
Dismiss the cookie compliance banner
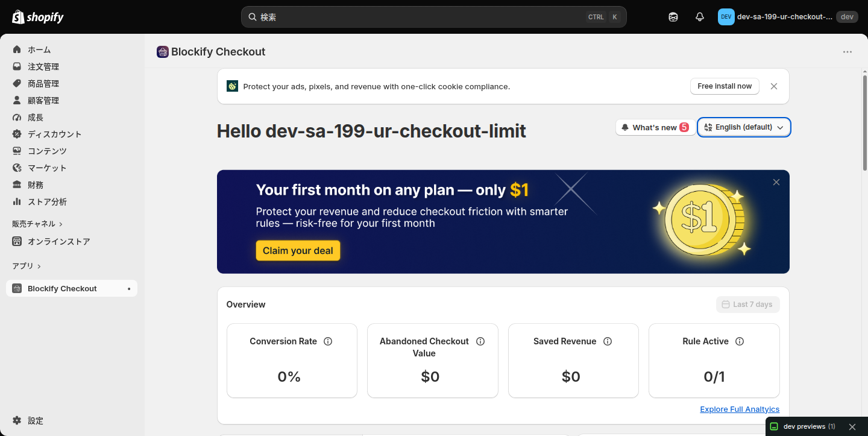pos(774,86)
